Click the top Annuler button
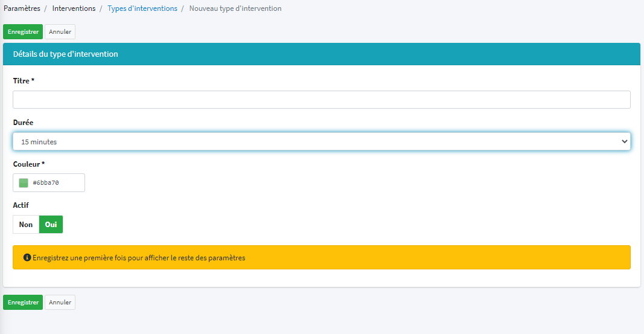Image resolution: width=644 pixels, height=334 pixels. pos(60,32)
